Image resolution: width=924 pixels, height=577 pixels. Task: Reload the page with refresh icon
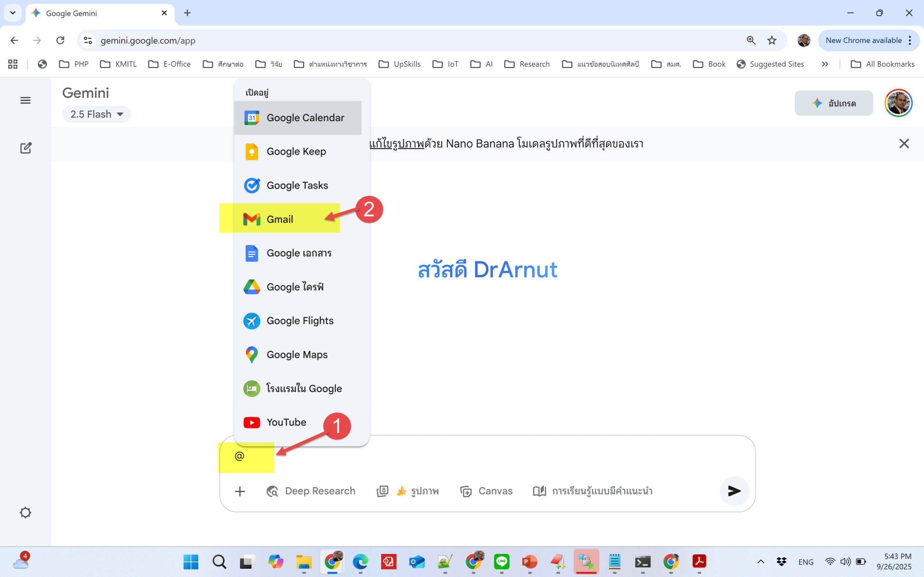tap(60, 40)
